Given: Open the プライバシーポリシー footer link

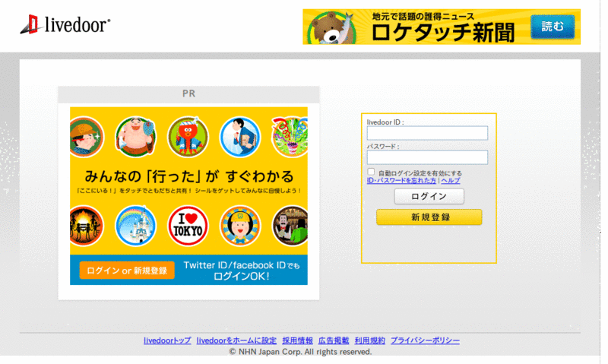Looking at the screenshot, I should point(425,340).
